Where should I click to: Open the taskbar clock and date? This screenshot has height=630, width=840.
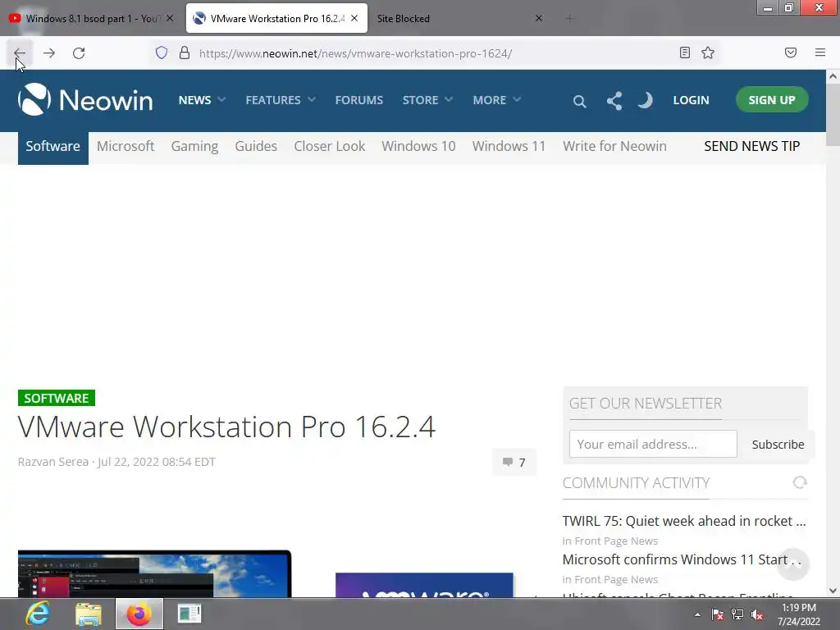tap(799, 614)
